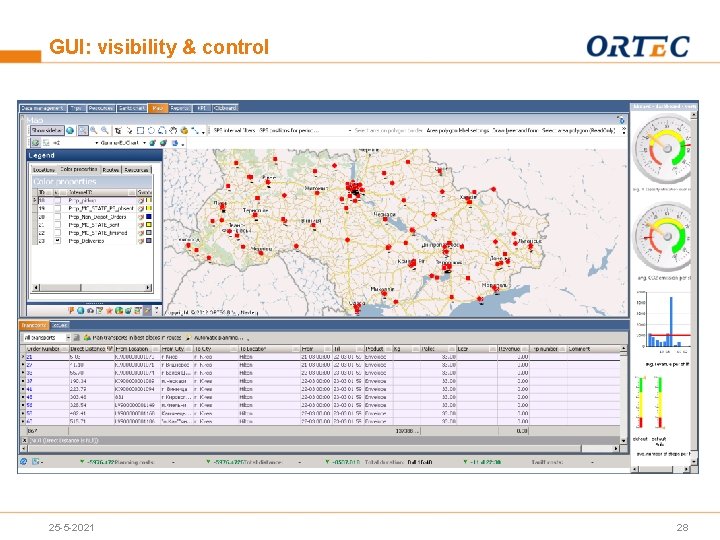Click the orange star icon below Legend

[109, 310]
